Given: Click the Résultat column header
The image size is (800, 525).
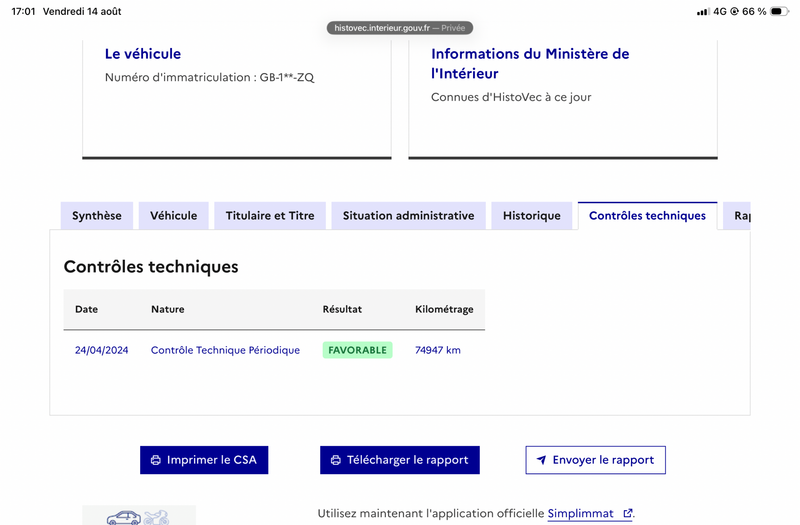Looking at the screenshot, I should point(342,309).
